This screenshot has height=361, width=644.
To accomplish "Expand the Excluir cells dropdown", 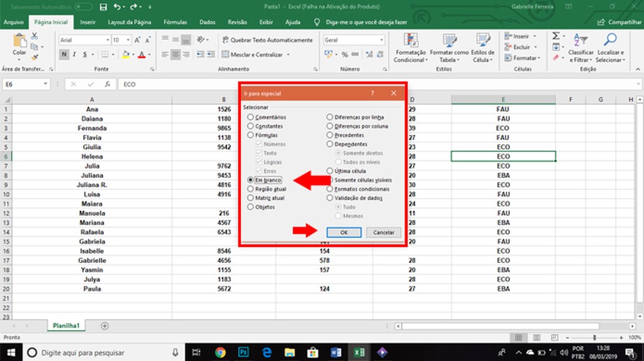I will (x=535, y=47).
